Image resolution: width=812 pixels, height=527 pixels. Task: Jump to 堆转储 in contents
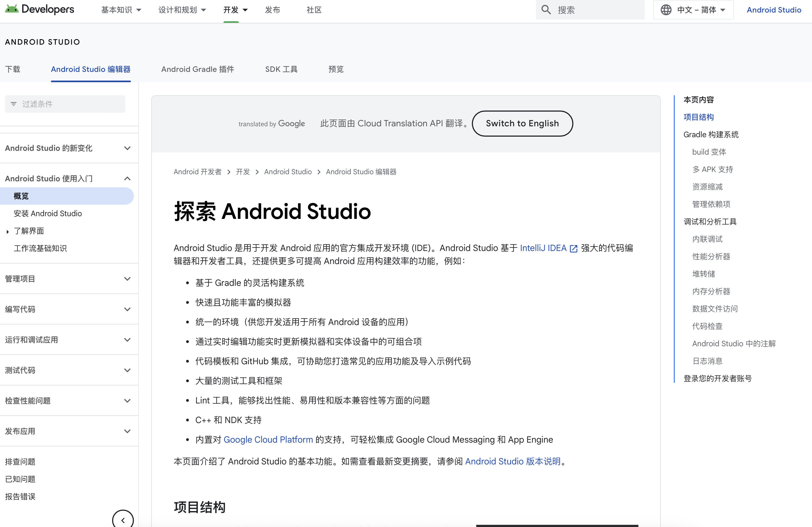pos(703,274)
